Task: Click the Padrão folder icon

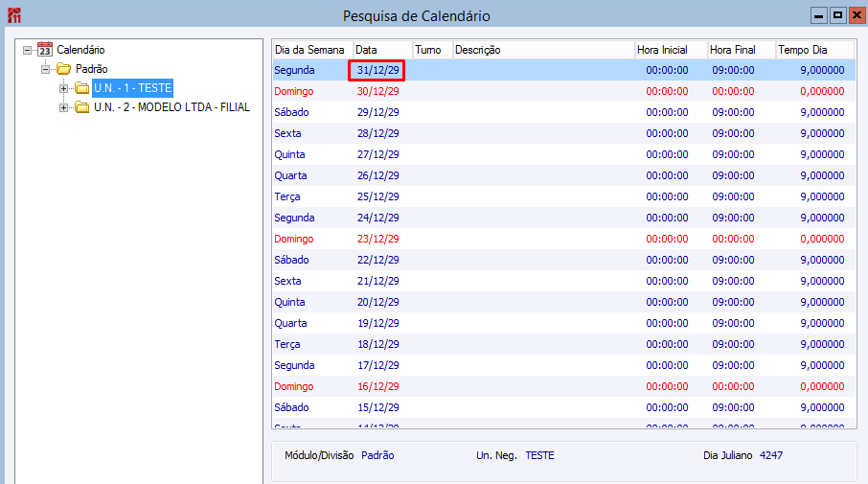Action: point(63,69)
